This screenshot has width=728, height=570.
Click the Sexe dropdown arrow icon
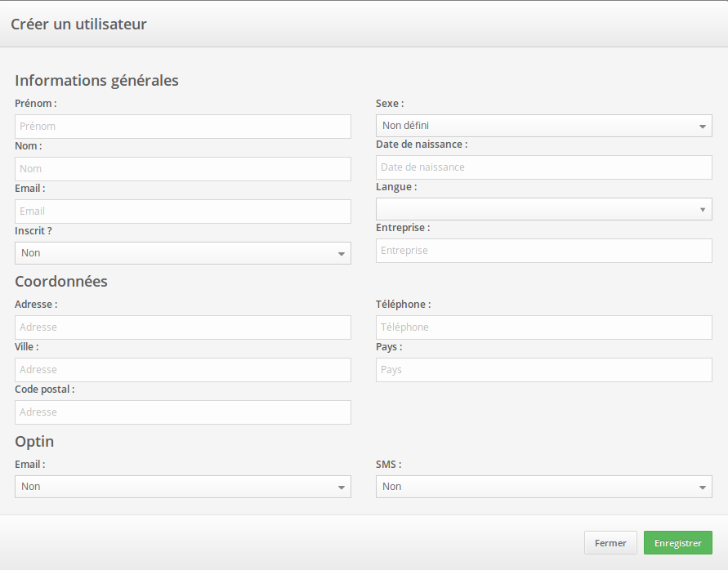(703, 127)
